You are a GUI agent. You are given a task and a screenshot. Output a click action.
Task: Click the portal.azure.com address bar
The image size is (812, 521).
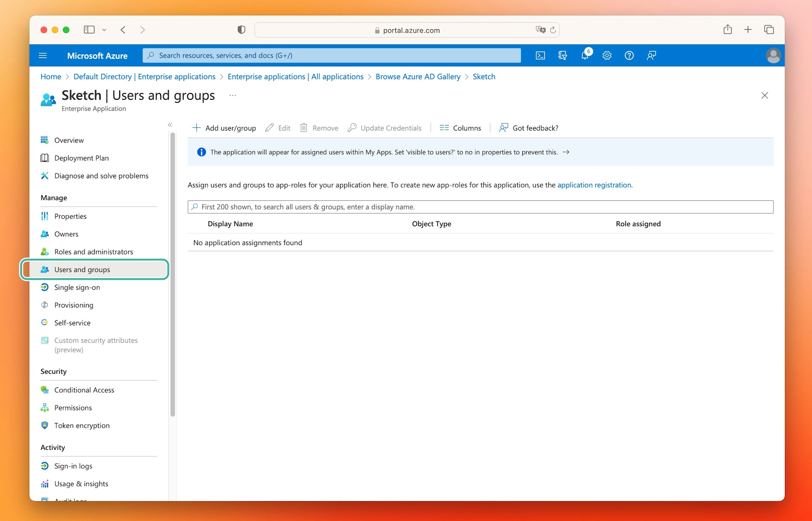[x=407, y=30]
